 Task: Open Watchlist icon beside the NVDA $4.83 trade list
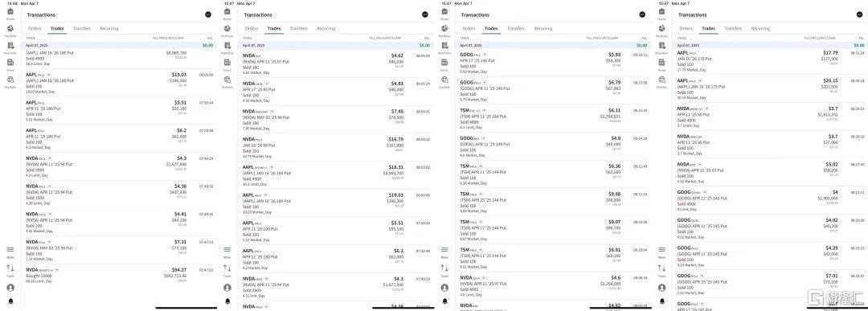tap(227, 47)
